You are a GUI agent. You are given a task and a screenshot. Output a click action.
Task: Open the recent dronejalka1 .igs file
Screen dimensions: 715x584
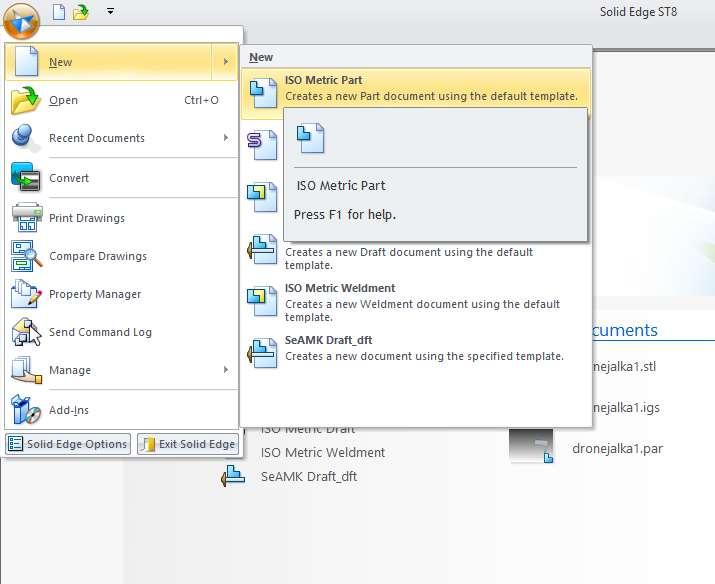[x=626, y=407]
